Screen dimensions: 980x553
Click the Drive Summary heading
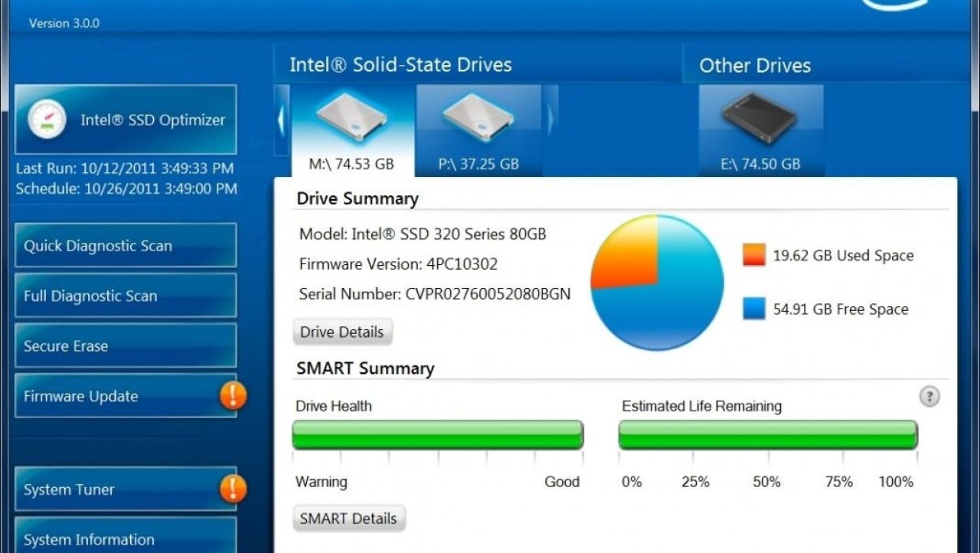358,198
